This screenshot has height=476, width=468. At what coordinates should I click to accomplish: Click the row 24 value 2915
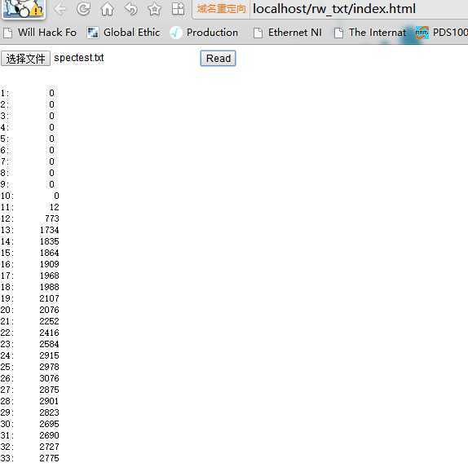(x=49, y=356)
